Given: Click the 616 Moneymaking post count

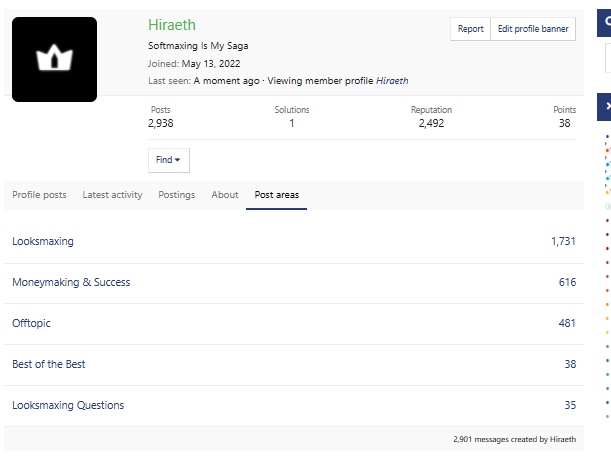Looking at the screenshot, I should coord(567,283).
